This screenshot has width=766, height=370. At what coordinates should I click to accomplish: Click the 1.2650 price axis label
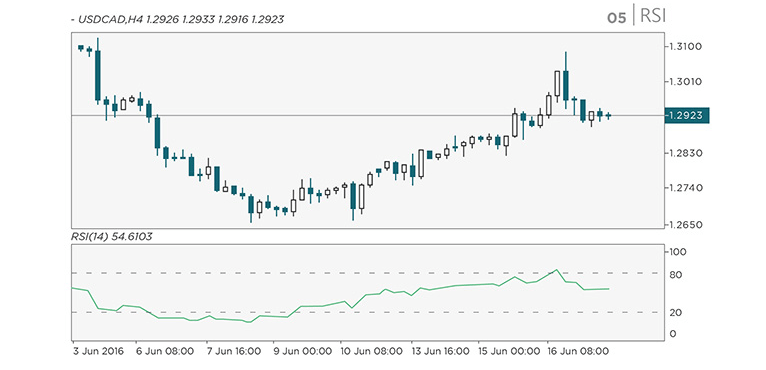687,225
